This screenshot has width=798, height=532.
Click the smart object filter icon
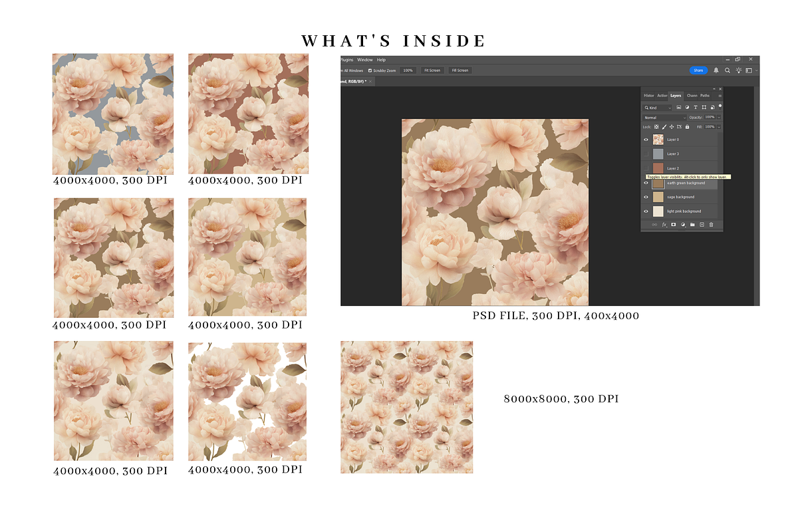712,107
